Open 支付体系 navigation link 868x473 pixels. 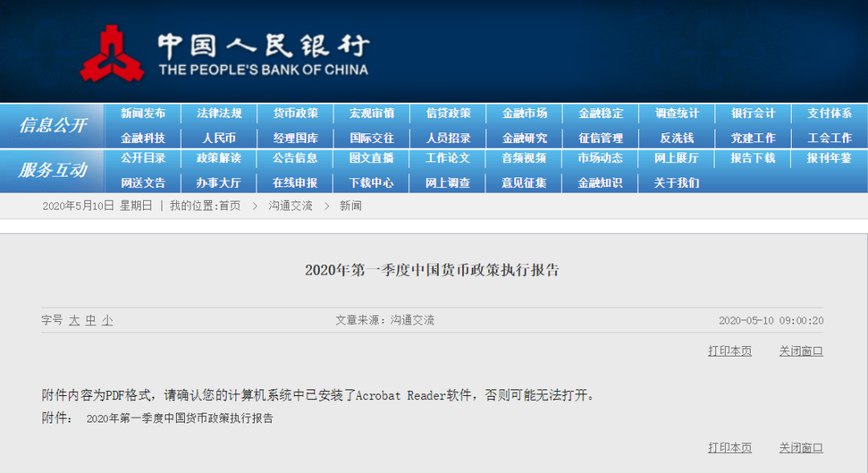pos(829,113)
